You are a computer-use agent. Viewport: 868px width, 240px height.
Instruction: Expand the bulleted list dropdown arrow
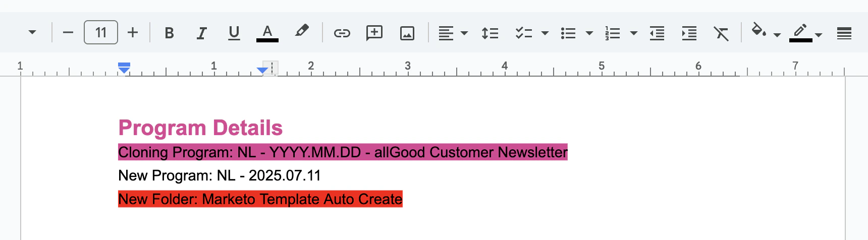click(x=589, y=33)
